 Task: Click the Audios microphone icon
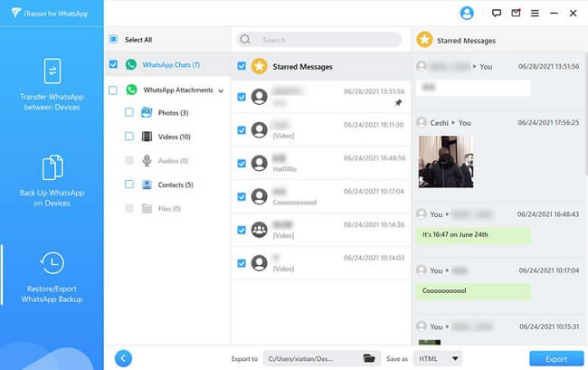[147, 160]
